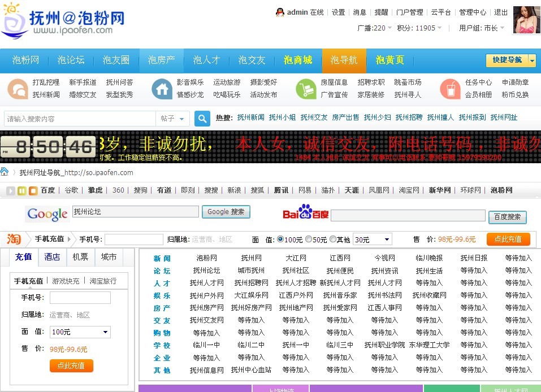Open the user avatar photo

click(x=526, y=20)
